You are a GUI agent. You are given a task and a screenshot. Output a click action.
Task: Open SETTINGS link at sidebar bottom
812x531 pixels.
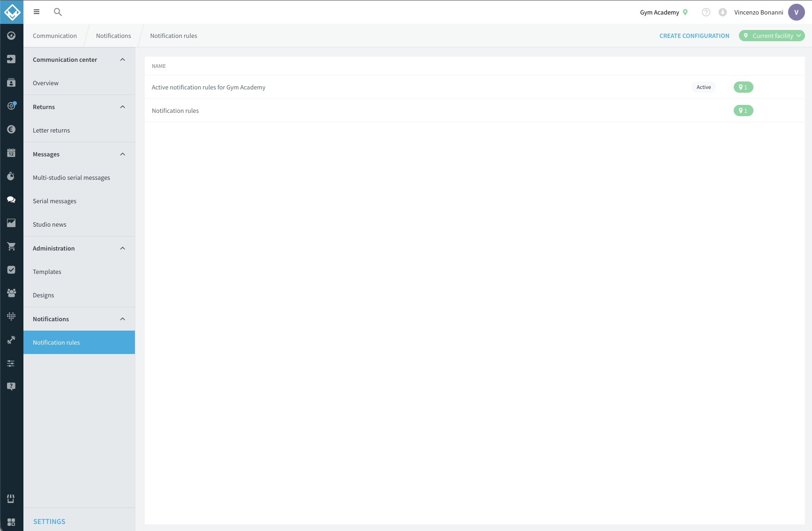(x=49, y=522)
